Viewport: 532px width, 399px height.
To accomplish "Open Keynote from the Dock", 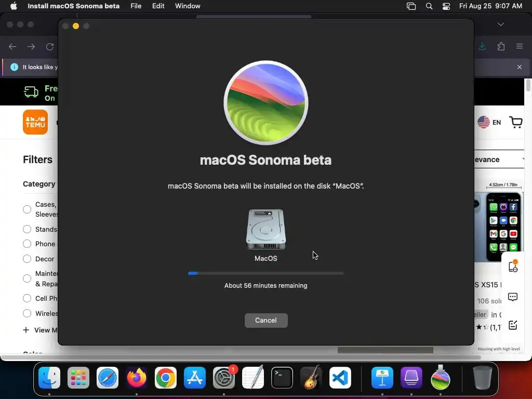I will 382,378.
